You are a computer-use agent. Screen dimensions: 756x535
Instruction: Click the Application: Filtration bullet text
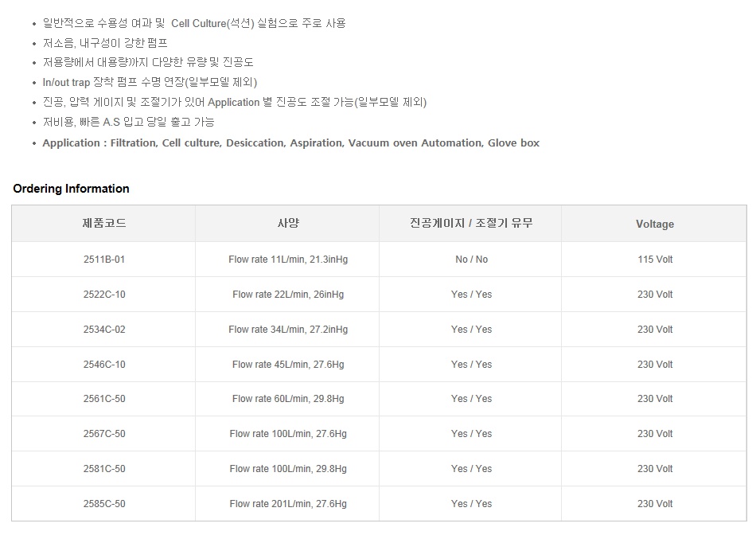click(290, 143)
